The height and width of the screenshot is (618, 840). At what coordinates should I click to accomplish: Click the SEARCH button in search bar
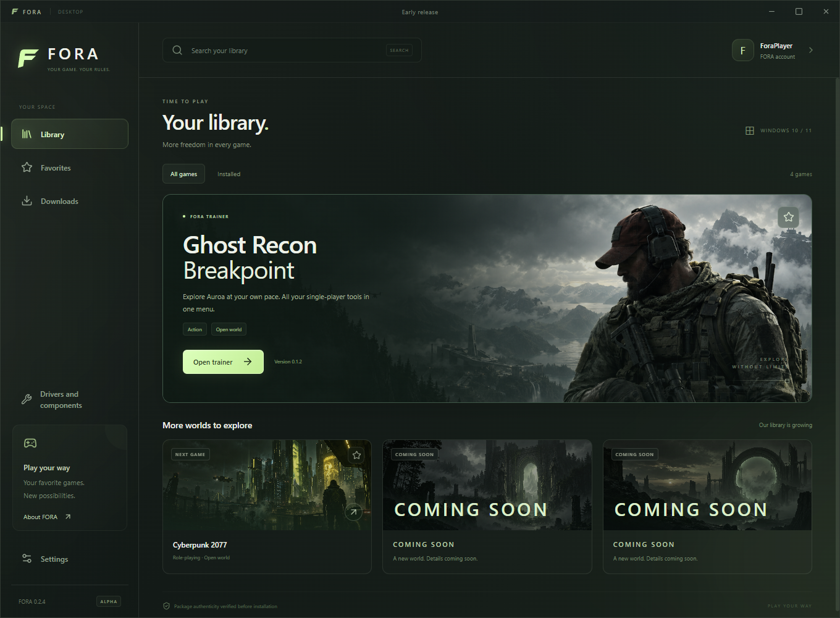coord(399,50)
